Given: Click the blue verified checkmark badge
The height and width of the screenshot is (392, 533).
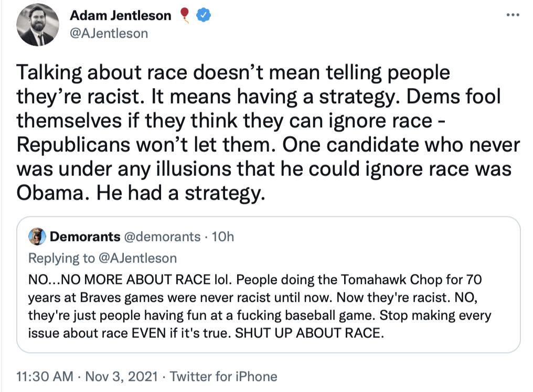Looking at the screenshot, I should pyautogui.click(x=204, y=16).
